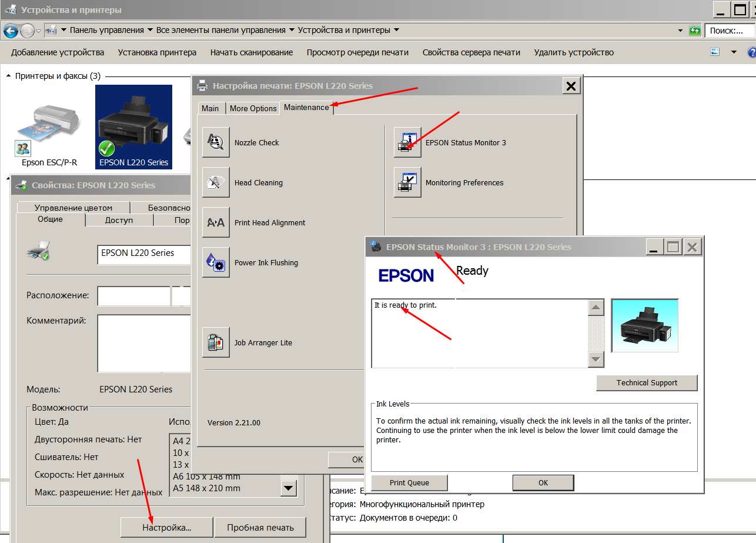Focus the printer name field in properties
Screen dimensions: 756x543
pyautogui.click(x=144, y=254)
